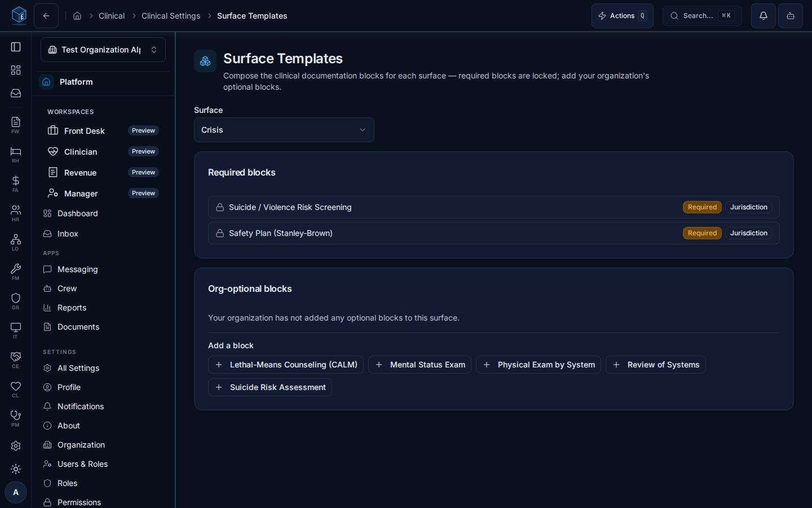
Task: Open Documents app
Action: tap(103, 327)
